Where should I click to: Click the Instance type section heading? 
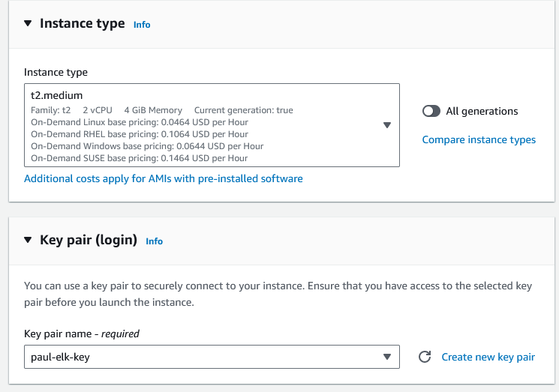(82, 23)
